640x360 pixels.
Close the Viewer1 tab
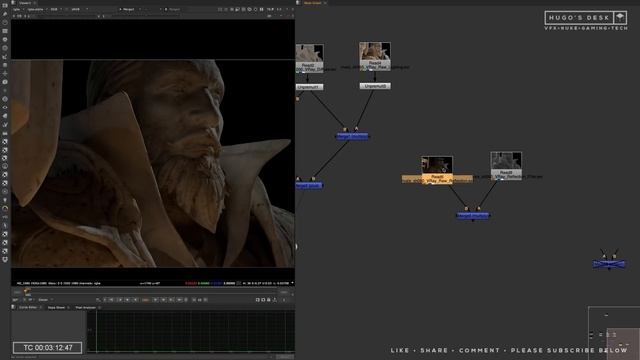[x=35, y=3]
